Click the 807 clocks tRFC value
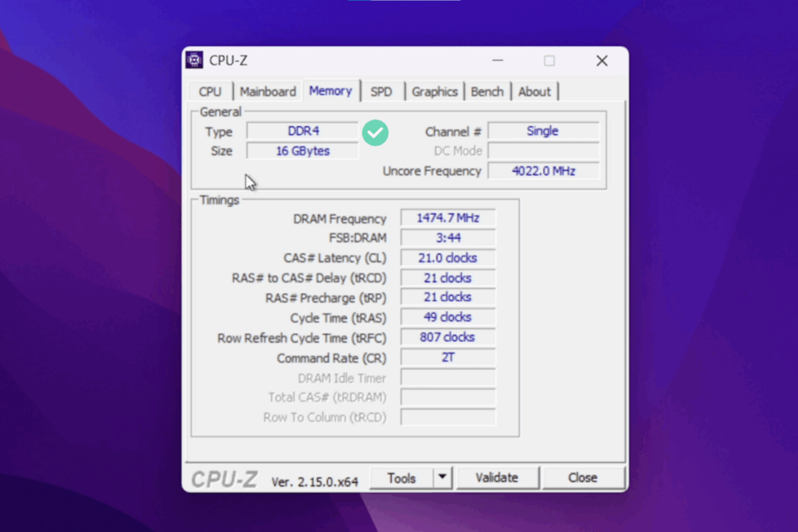798x532 pixels. 448,337
